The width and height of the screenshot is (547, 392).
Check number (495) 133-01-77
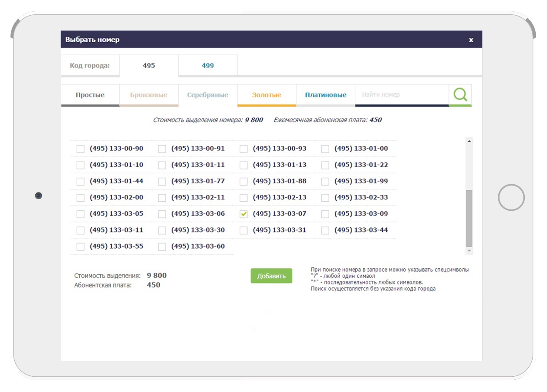(162, 182)
